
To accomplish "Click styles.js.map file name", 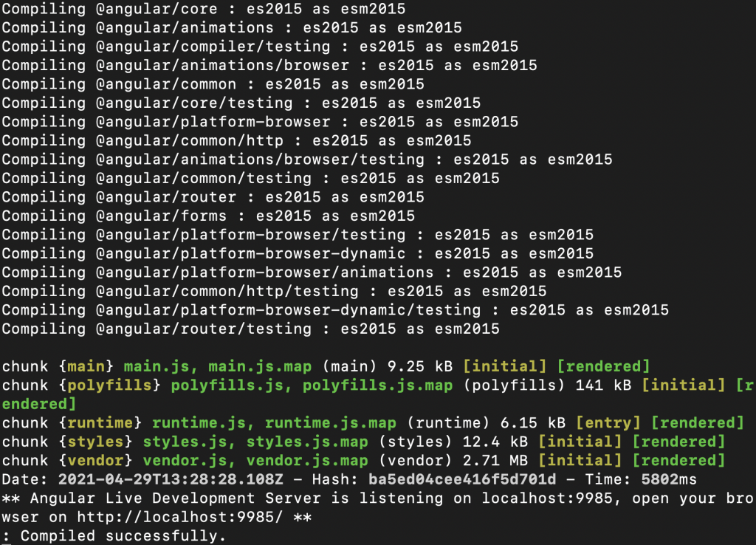I will tap(307, 442).
